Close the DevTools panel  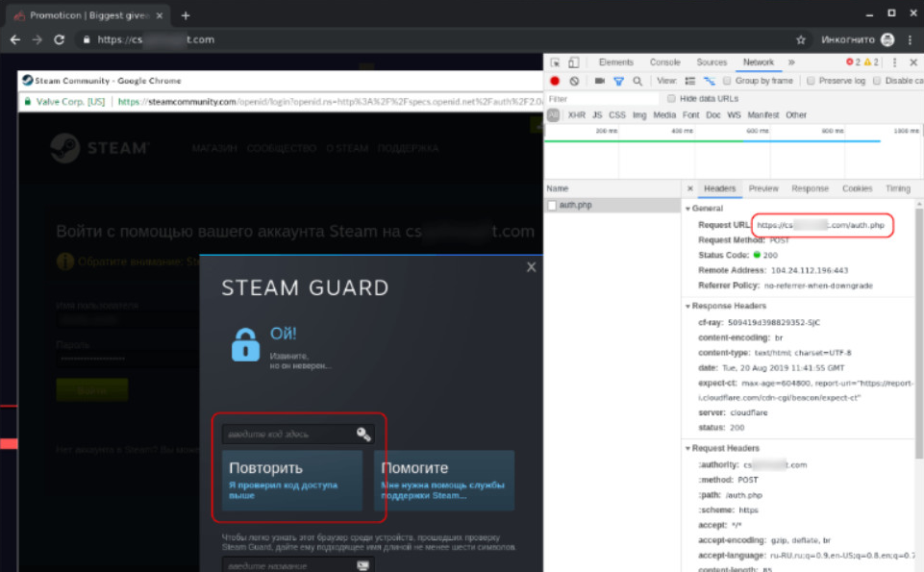(913, 62)
